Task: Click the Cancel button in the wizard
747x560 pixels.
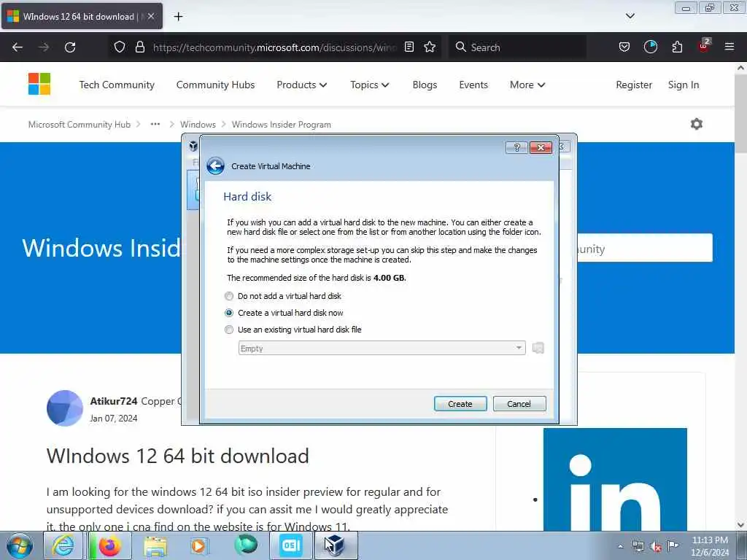Action: [519, 404]
